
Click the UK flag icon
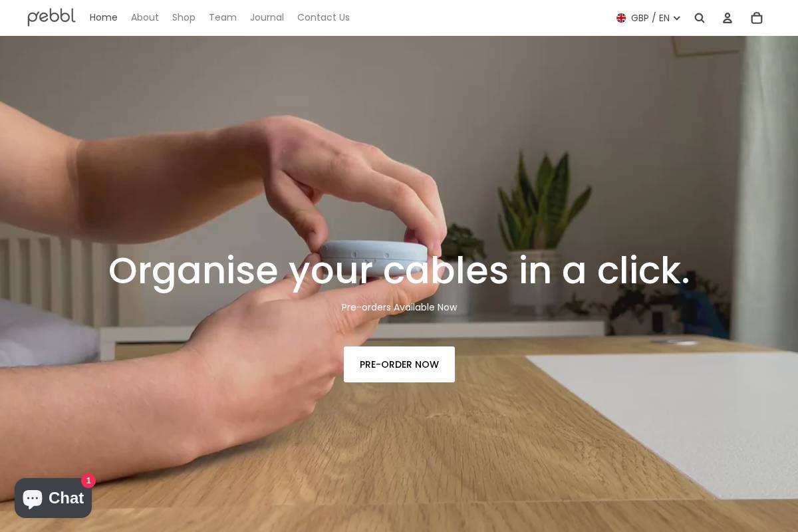click(621, 18)
